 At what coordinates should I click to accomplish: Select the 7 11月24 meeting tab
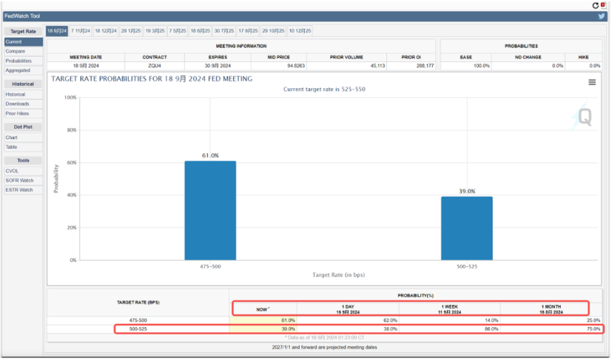pyautogui.click(x=81, y=31)
